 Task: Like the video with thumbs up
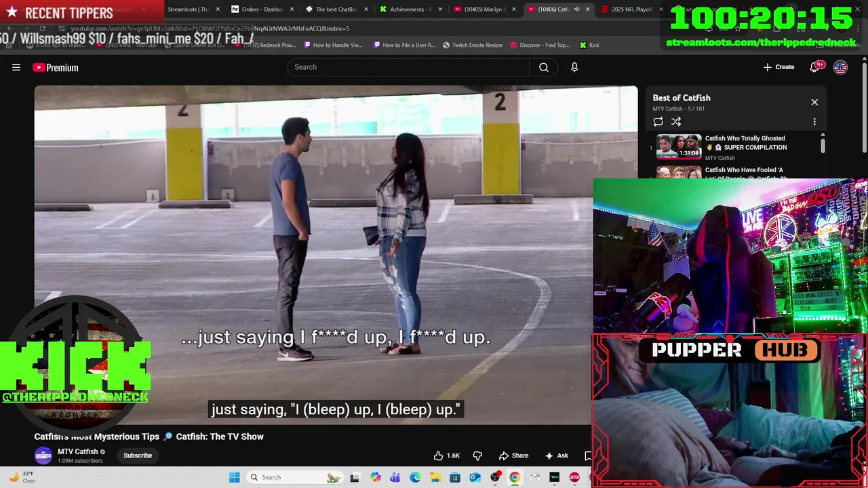(x=447, y=455)
